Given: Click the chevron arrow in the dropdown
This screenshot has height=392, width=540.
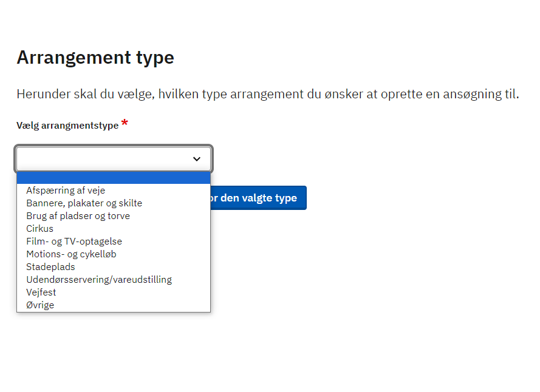Looking at the screenshot, I should (196, 159).
